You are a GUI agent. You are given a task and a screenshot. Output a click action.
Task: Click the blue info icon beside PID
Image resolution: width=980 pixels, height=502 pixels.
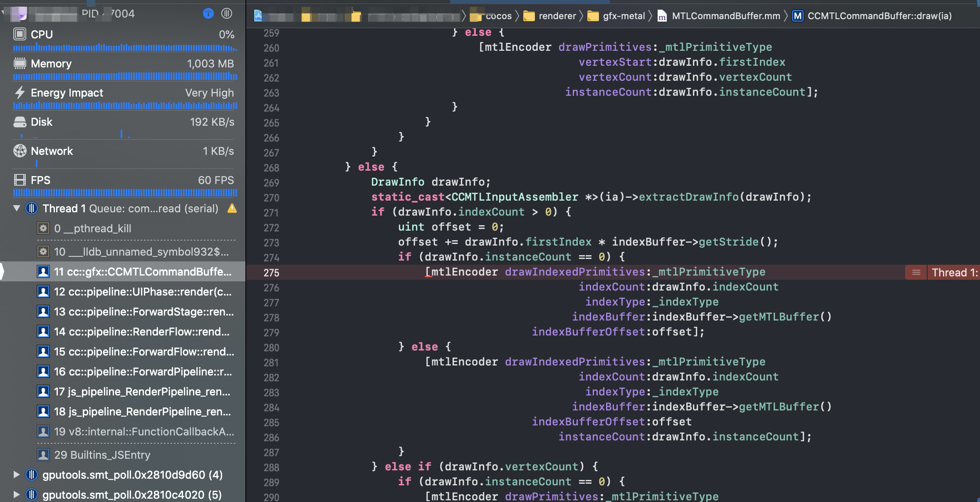coord(208,14)
